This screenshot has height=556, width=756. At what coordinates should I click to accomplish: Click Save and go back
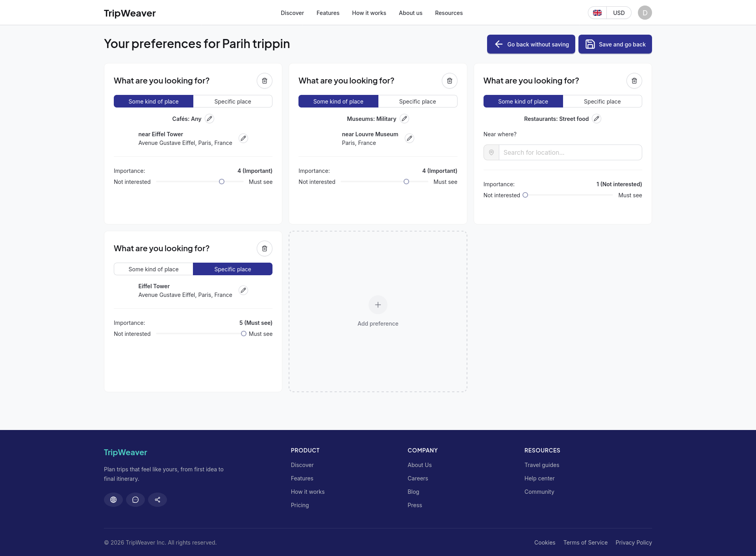tap(615, 44)
